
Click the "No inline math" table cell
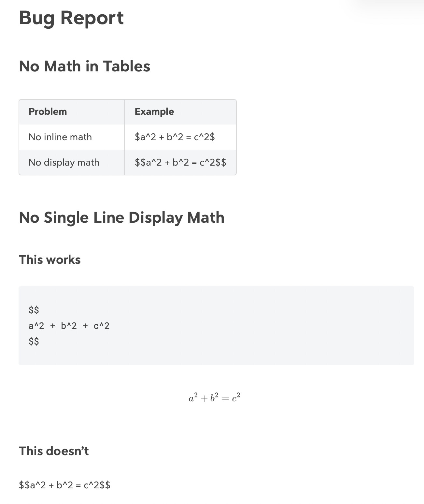[60, 137]
